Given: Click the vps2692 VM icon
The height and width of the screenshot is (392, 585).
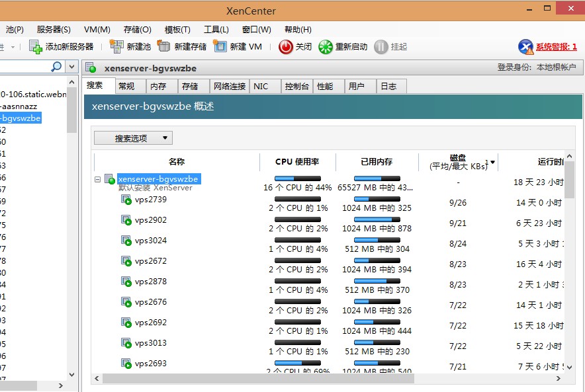Looking at the screenshot, I should (x=126, y=323).
